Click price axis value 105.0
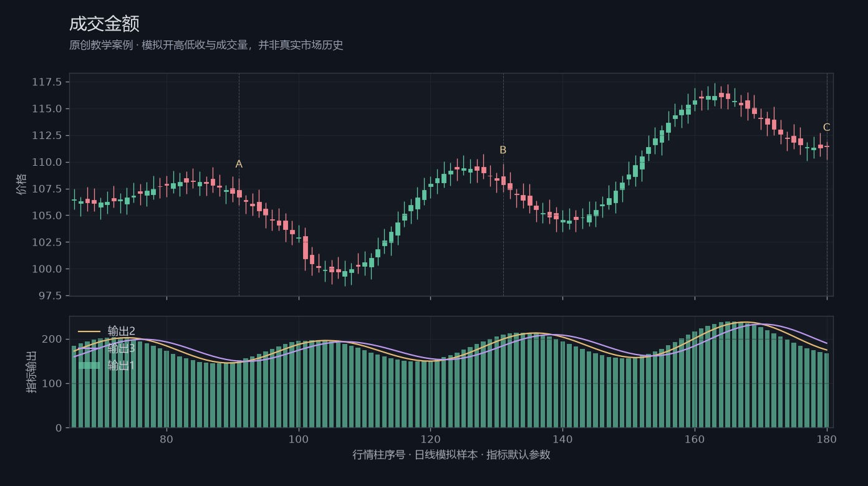This screenshot has width=868, height=486. (47, 216)
